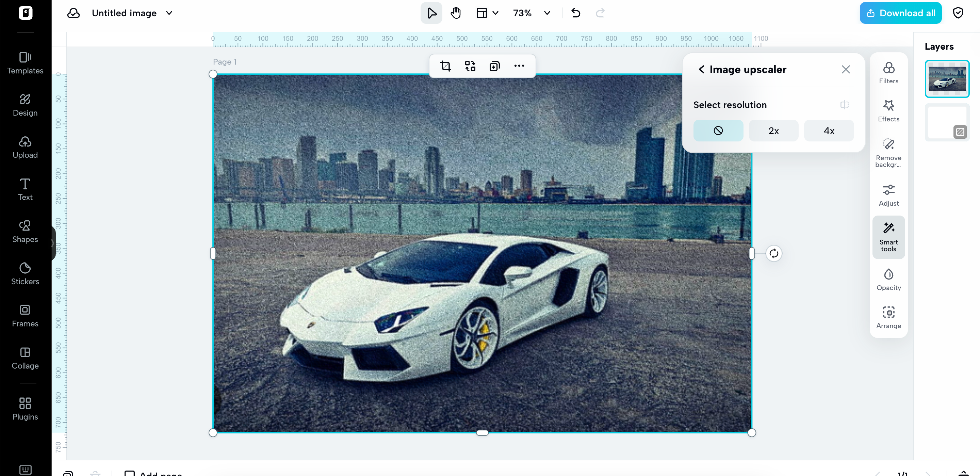
Task: Open the Adjust panel
Action: [888, 195]
